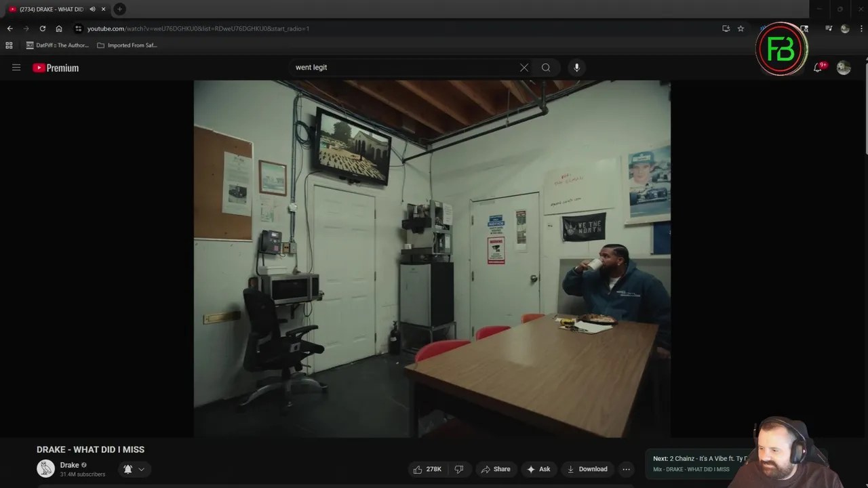Close the Drake video tab
Viewport: 868px width, 488px height.
click(x=103, y=9)
